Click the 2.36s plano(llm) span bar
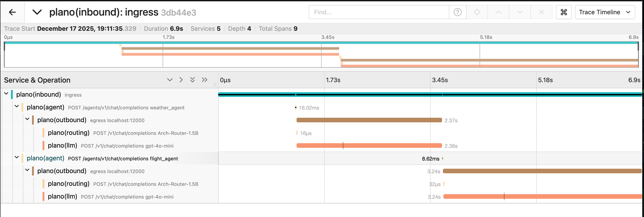Screen dimensions: 644x217 (x=369, y=146)
